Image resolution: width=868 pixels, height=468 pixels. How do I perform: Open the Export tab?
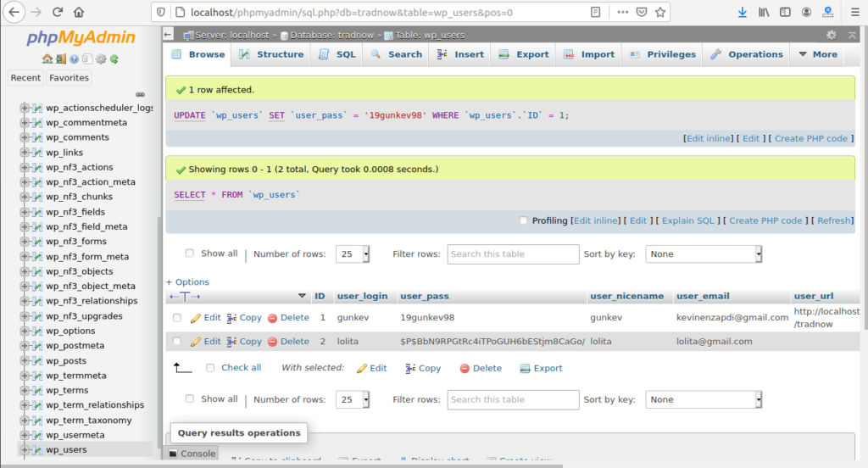(524, 54)
